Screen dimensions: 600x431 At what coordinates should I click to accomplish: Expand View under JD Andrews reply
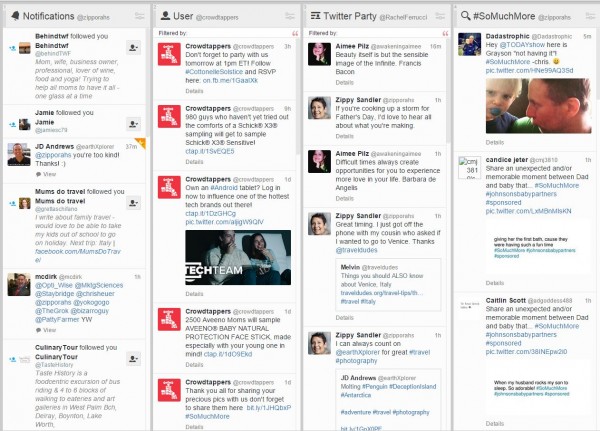(x=46, y=174)
